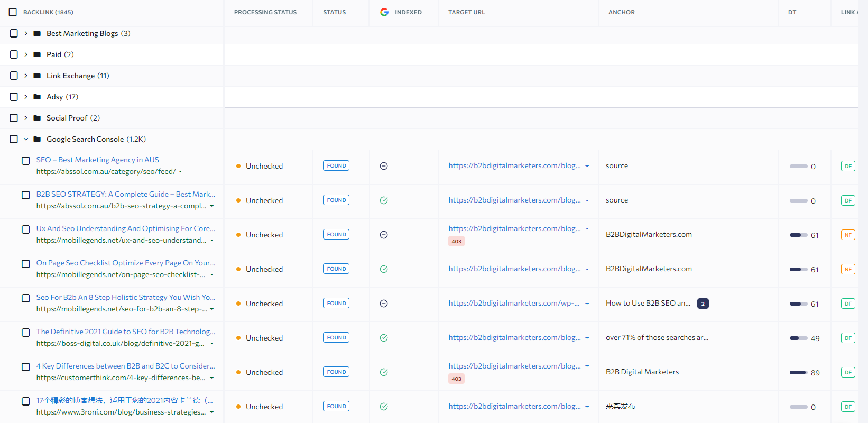Sort by Processing Status column header
Viewport: 868px width, 423px height.
coord(265,12)
